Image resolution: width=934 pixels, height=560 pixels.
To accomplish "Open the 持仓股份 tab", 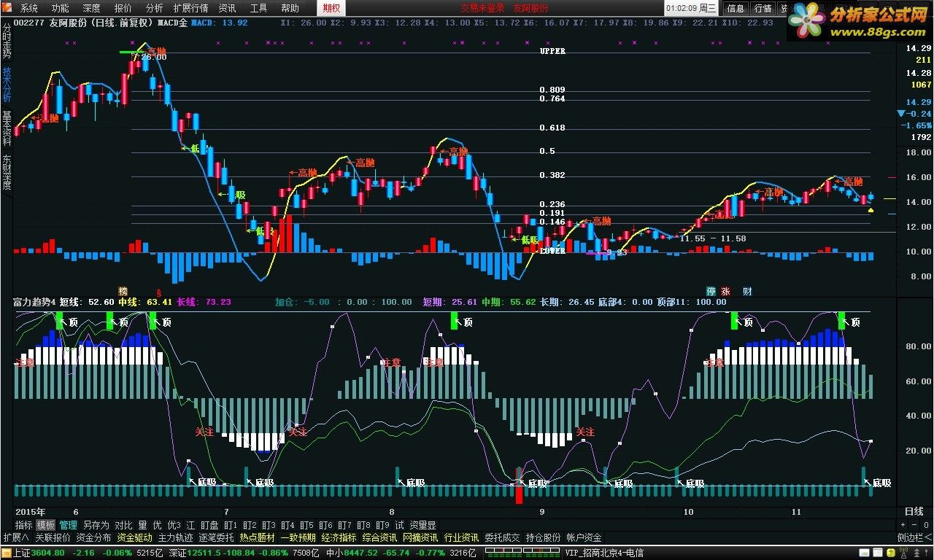I will (x=543, y=537).
